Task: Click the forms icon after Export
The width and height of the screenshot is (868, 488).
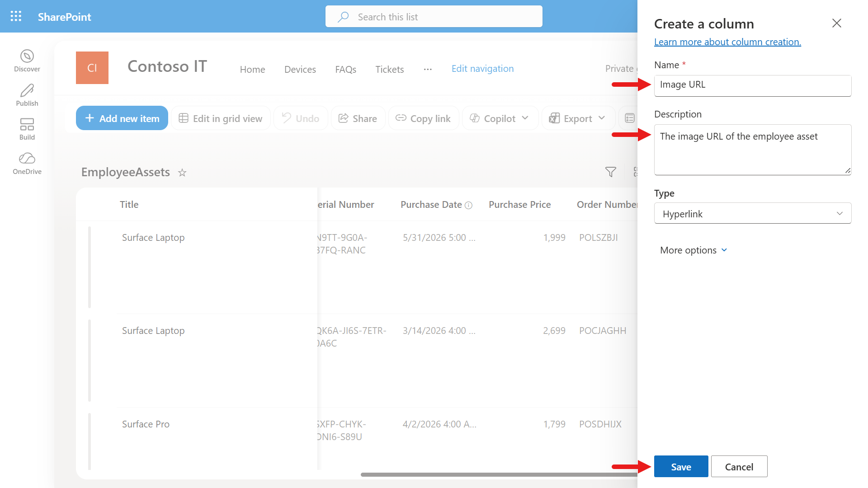Action: tap(630, 118)
